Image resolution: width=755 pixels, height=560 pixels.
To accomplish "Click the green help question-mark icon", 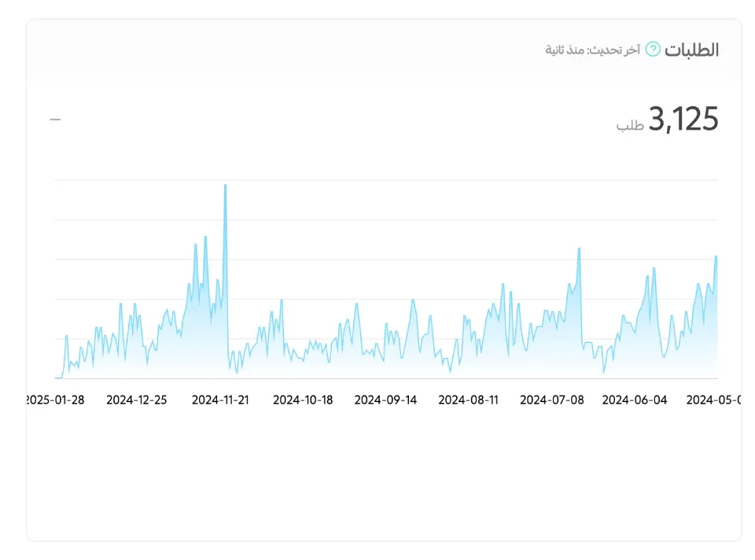I will (x=653, y=49).
